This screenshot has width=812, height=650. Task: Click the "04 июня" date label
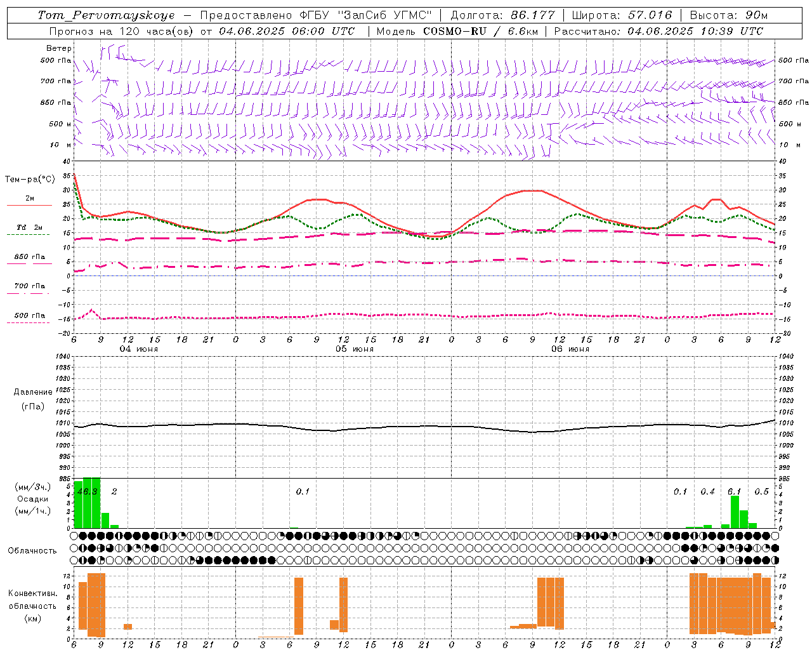click(x=139, y=349)
